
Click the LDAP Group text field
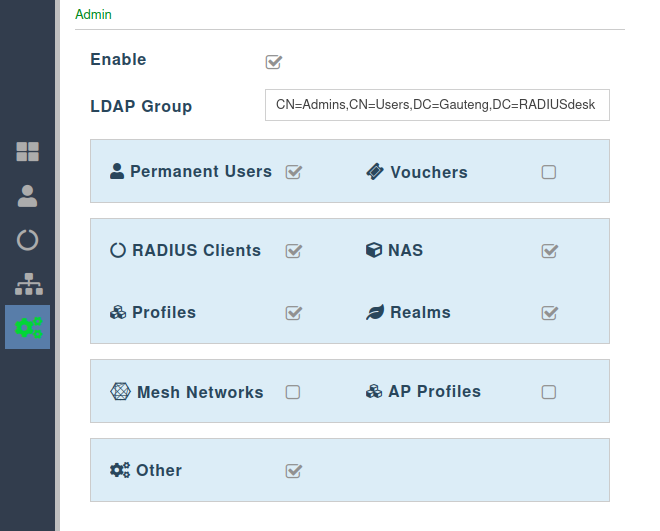437,105
